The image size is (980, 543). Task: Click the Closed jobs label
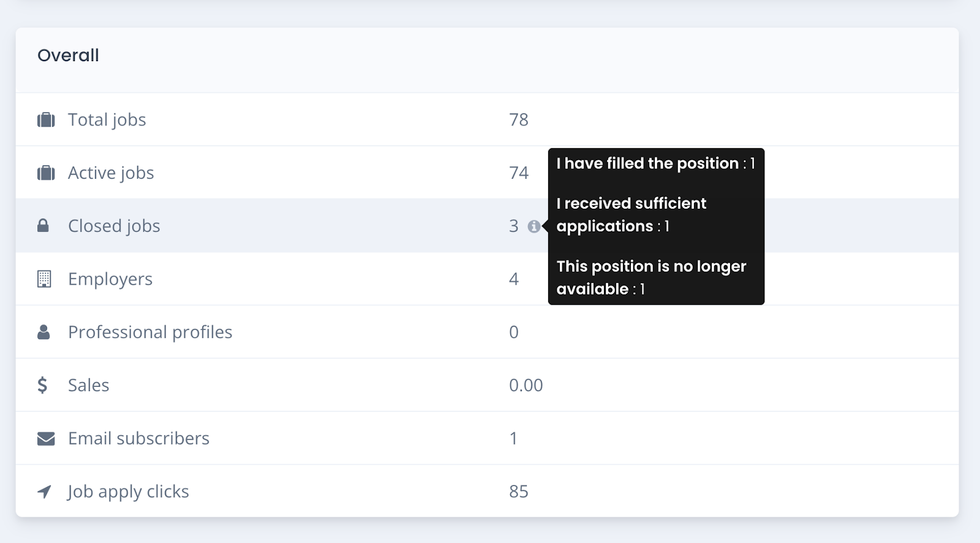[x=114, y=226]
